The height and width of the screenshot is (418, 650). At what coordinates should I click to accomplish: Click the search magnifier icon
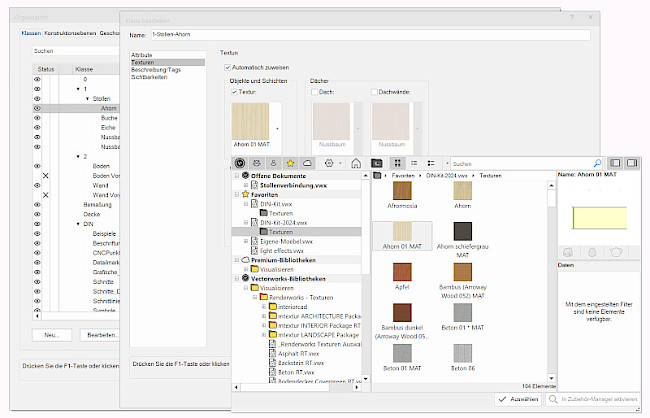point(597,162)
